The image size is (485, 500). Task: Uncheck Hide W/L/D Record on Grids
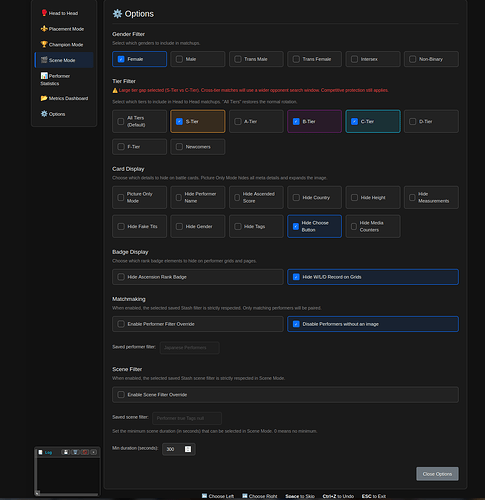click(373, 277)
